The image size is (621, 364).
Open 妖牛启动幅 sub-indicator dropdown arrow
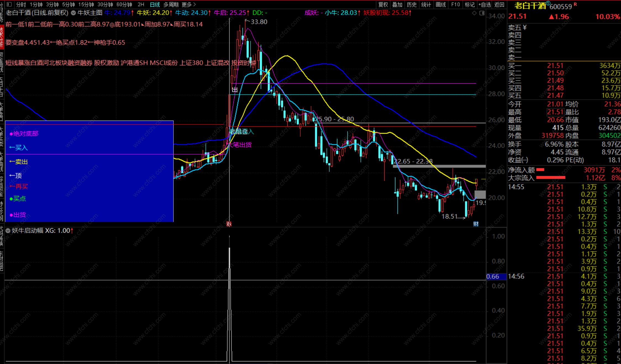point(8,230)
